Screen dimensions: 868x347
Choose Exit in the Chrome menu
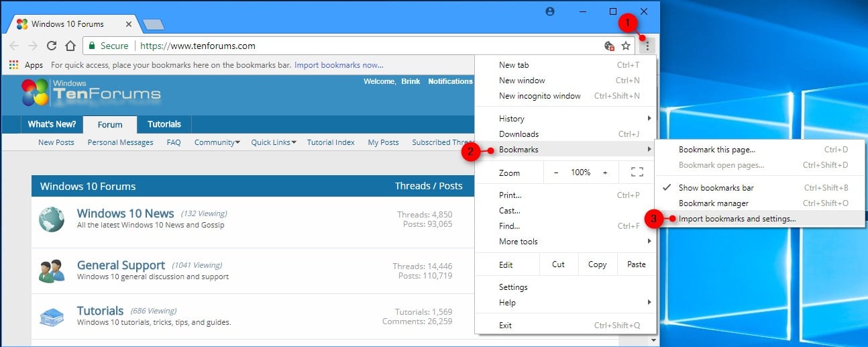tap(565, 326)
